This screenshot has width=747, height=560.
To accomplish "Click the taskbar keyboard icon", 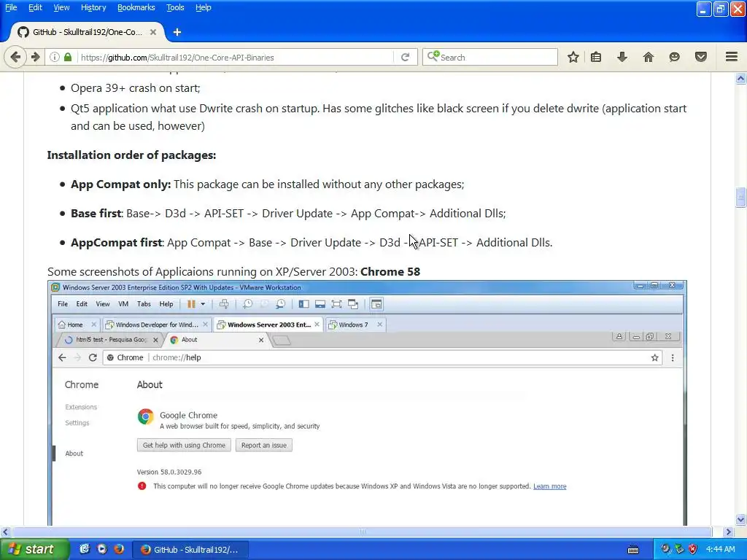I will tap(633, 550).
